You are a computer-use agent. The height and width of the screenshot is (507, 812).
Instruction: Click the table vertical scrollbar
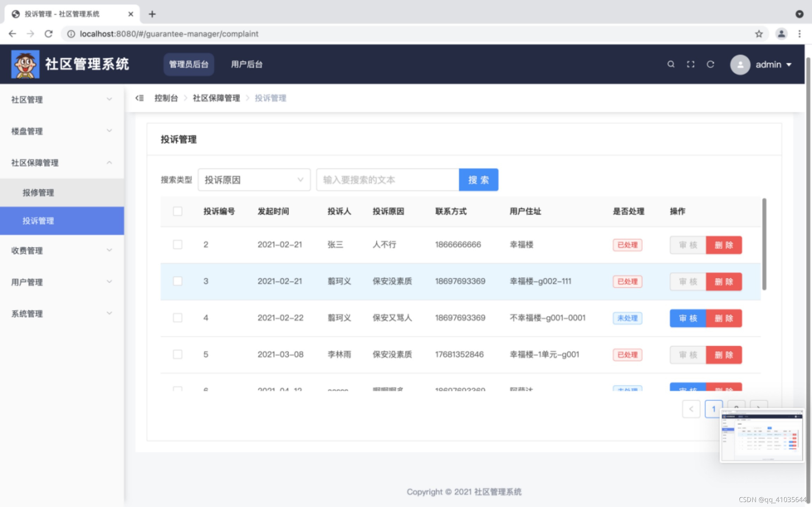point(764,244)
